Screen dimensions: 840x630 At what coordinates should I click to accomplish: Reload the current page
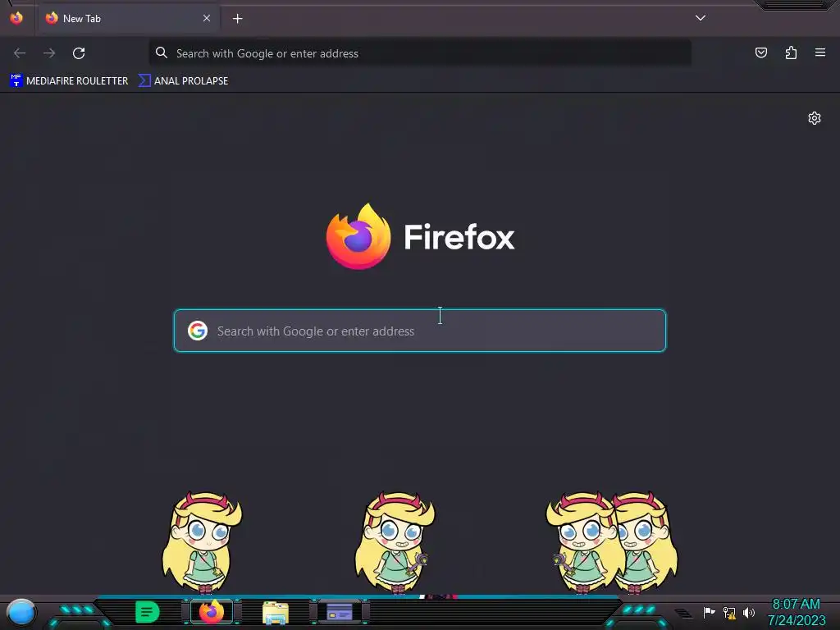79,53
